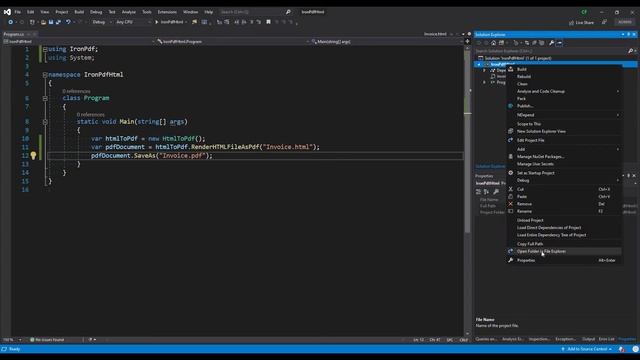The height and width of the screenshot is (360, 640).
Task: Click the bookmark toolbar icon
Action: (x=268, y=22)
